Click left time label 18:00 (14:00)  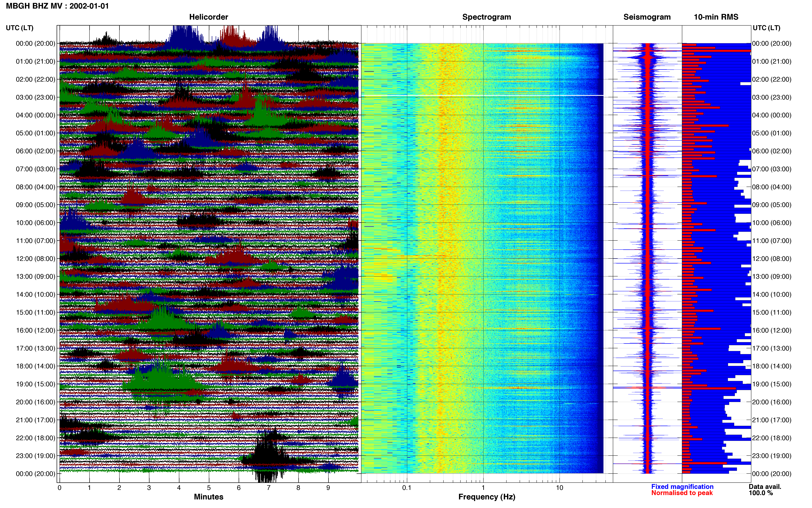(x=35, y=366)
